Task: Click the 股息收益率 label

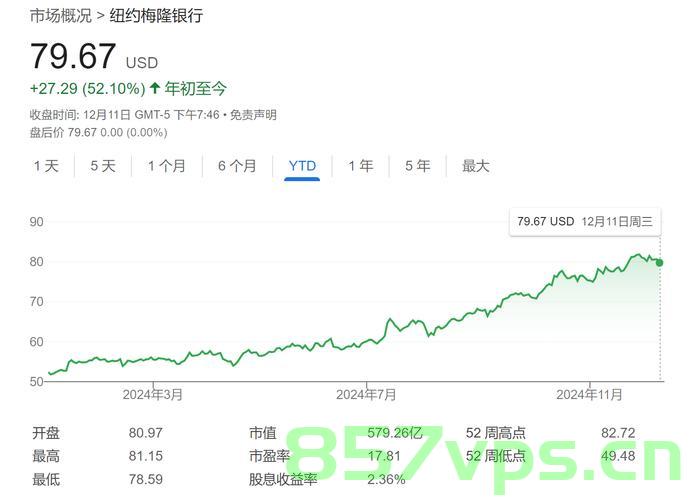Action: 283,480
